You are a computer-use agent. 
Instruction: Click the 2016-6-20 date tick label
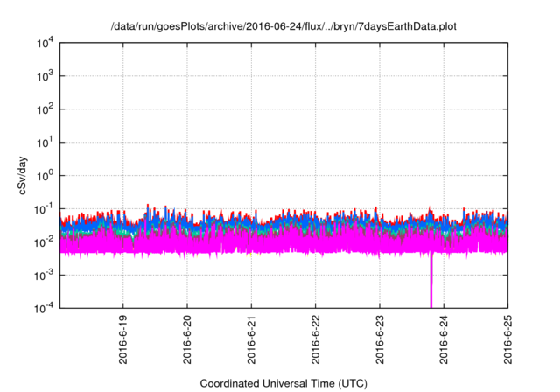[x=187, y=339]
